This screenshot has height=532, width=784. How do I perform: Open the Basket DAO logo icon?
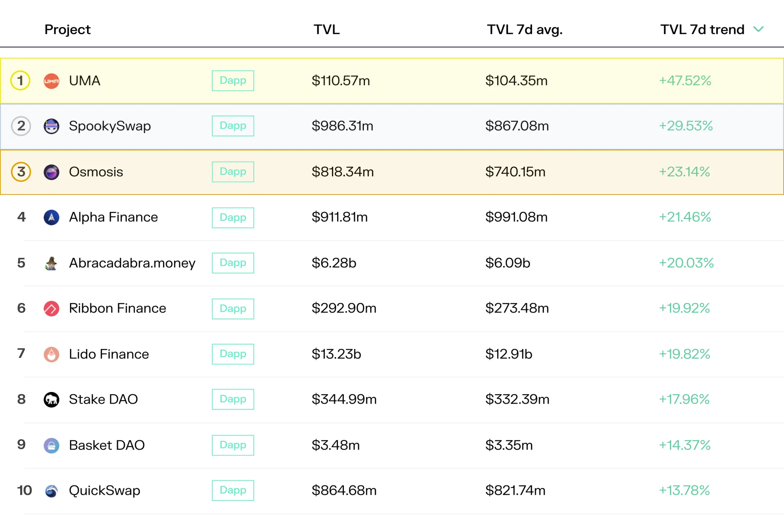click(x=51, y=445)
